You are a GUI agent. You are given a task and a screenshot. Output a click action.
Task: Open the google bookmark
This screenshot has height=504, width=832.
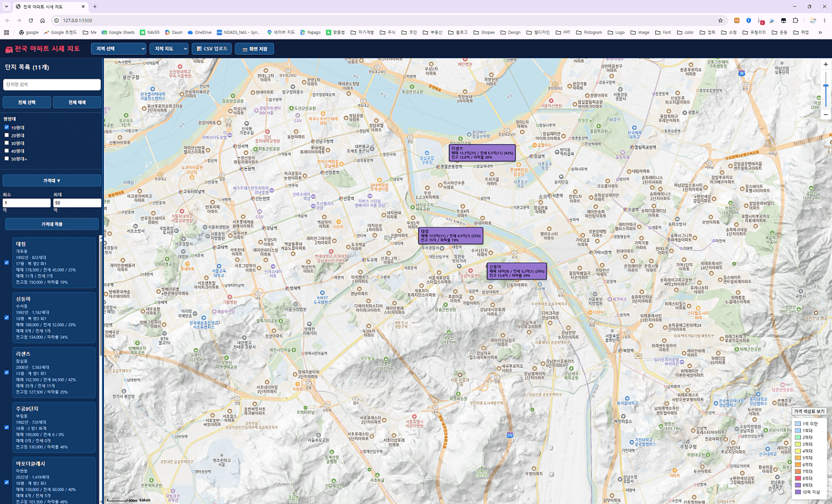[28, 32]
